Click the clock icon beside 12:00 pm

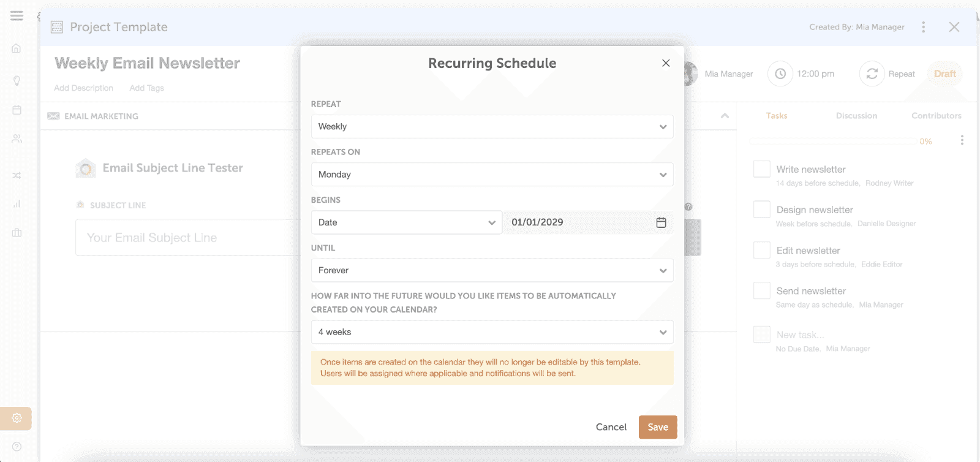pyautogui.click(x=780, y=74)
